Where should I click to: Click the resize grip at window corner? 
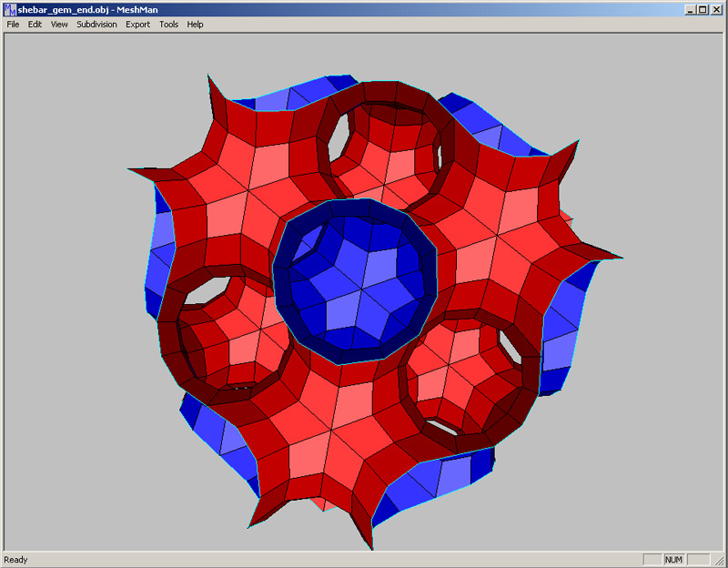(x=721, y=561)
